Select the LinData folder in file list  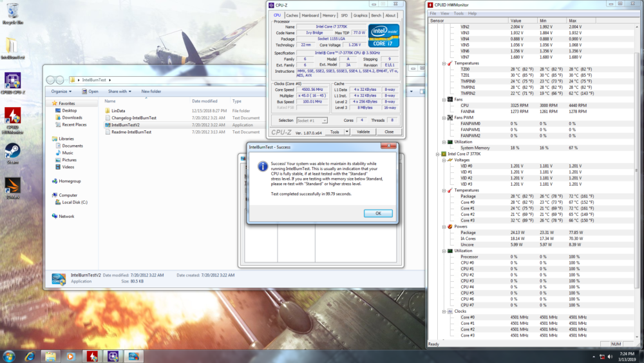[118, 111]
